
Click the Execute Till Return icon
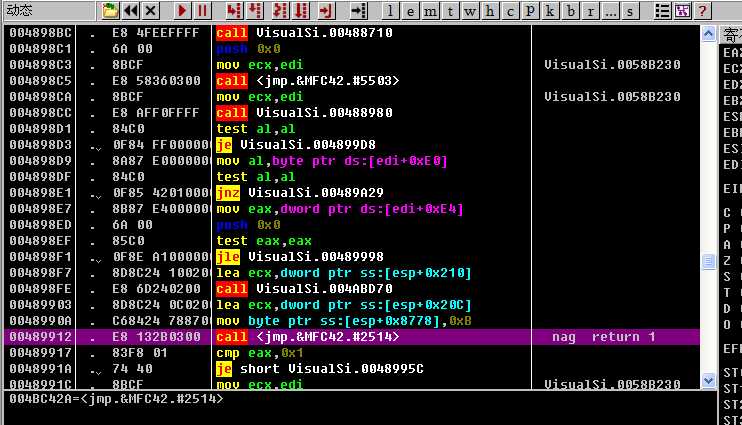(327, 10)
